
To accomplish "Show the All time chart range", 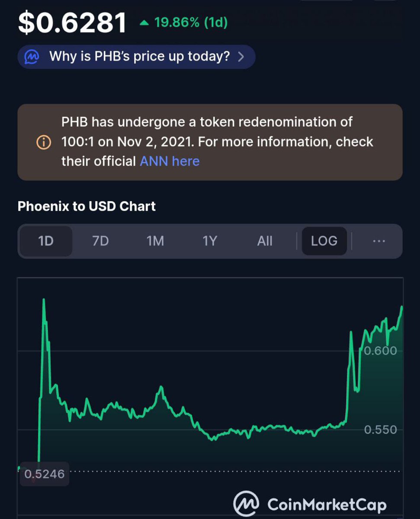I will point(265,241).
